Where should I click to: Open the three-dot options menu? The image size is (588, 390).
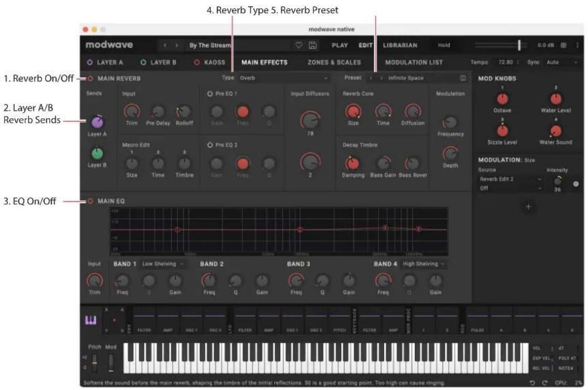point(577,45)
